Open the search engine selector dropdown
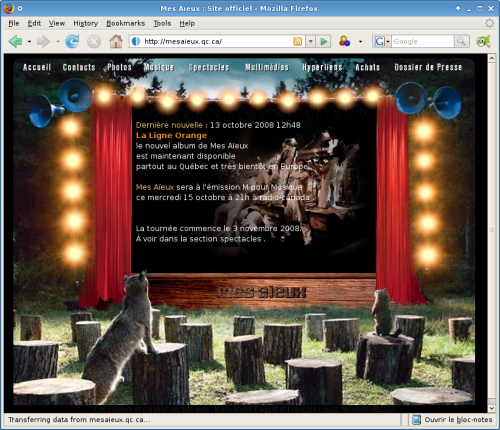The width and height of the screenshot is (500, 430). tap(388, 42)
